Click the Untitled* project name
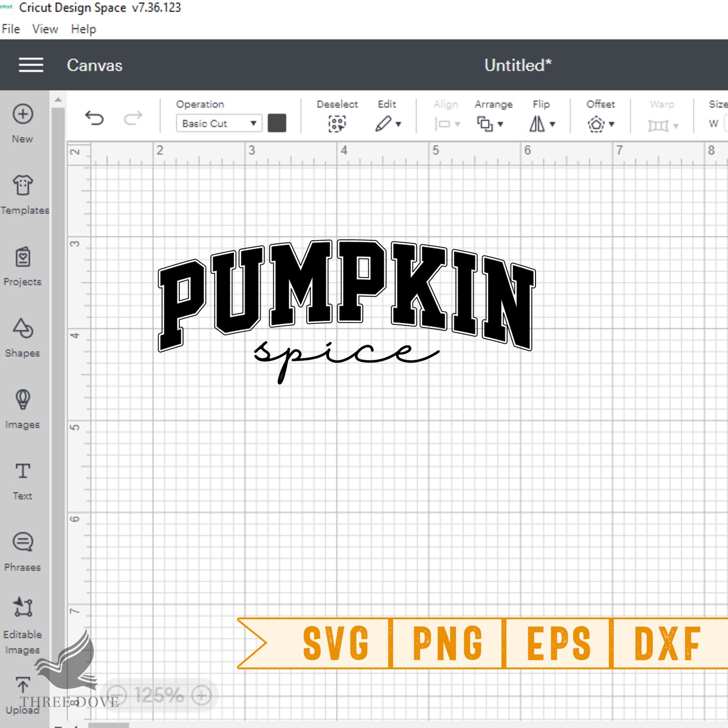Image resolution: width=728 pixels, height=728 pixels. (518, 65)
